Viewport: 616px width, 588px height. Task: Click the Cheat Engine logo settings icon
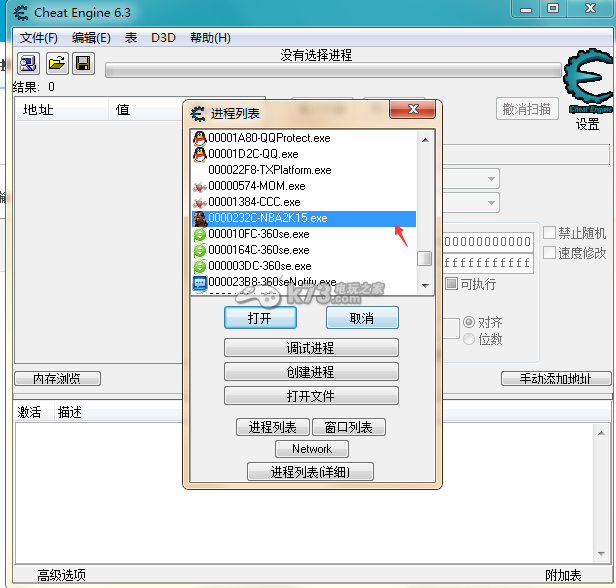(x=587, y=85)
